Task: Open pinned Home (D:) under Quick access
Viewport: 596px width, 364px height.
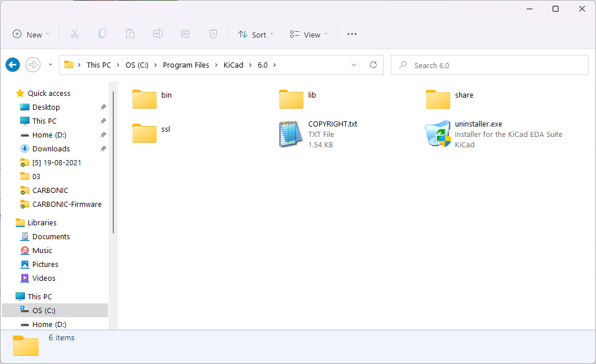Action: 49,135
